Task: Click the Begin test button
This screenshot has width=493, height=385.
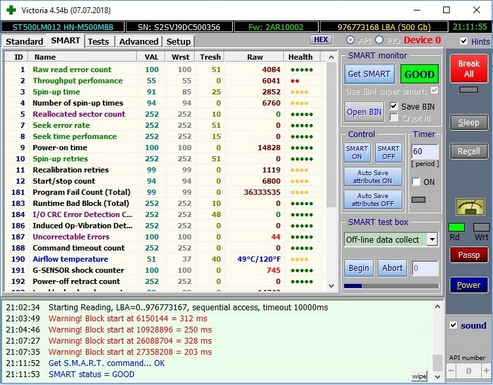Action: tap(359, 268)
